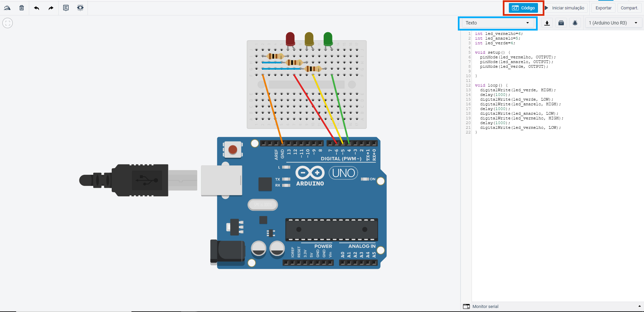Click 'pinMode(led_verde, OUTPUT);' code line

click(514, 66)
